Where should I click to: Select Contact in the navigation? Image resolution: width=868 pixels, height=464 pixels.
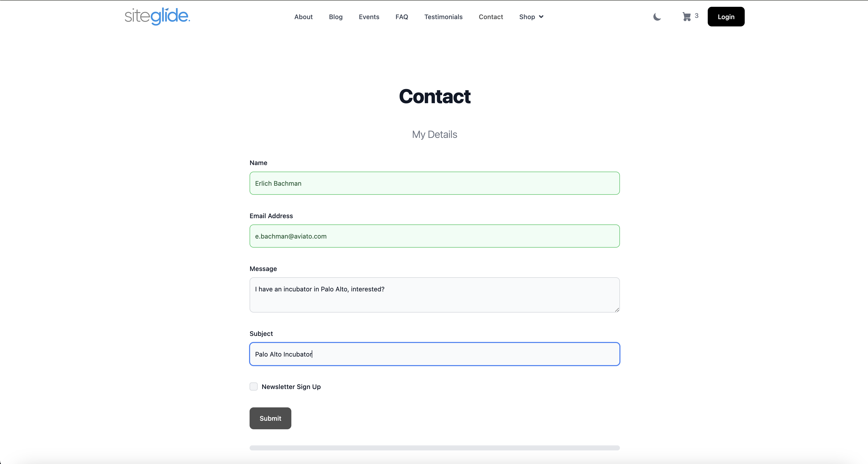(491, 17)
